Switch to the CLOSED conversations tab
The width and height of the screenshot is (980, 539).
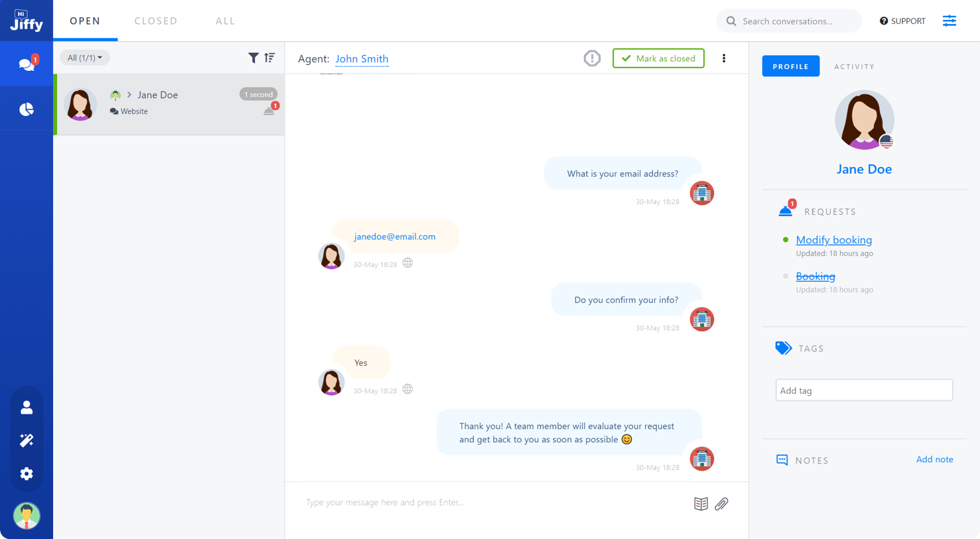(x=156, y=21)
